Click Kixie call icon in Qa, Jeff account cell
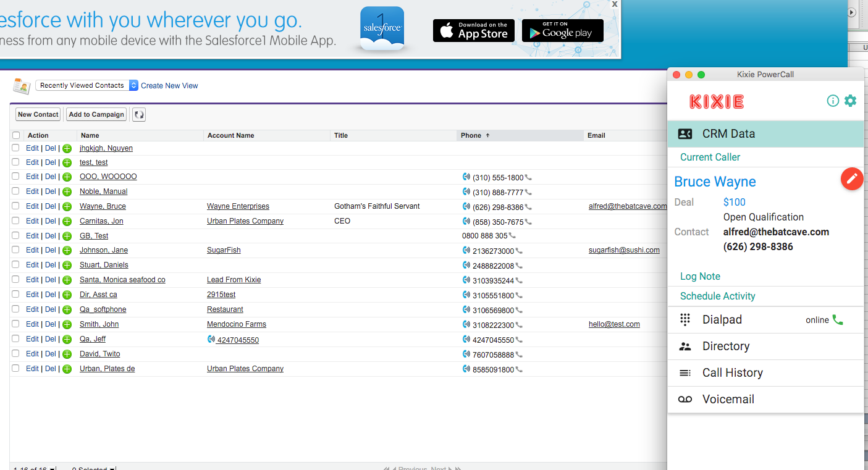868x470 pixels. pyautogui.click(x=211, y=339)
